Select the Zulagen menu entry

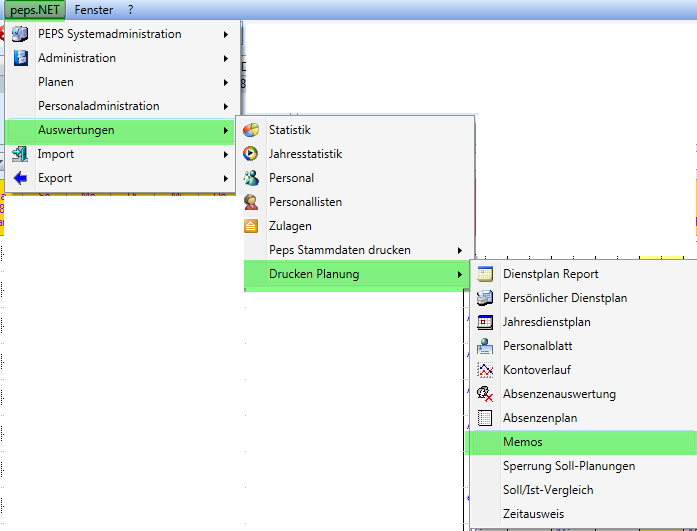tap(359, 226)
